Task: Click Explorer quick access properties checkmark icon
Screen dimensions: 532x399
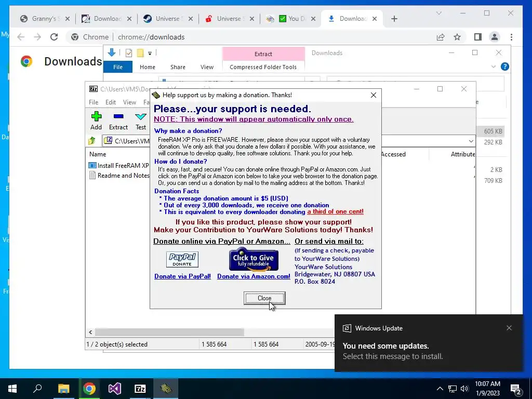Action: coord(129,53)
